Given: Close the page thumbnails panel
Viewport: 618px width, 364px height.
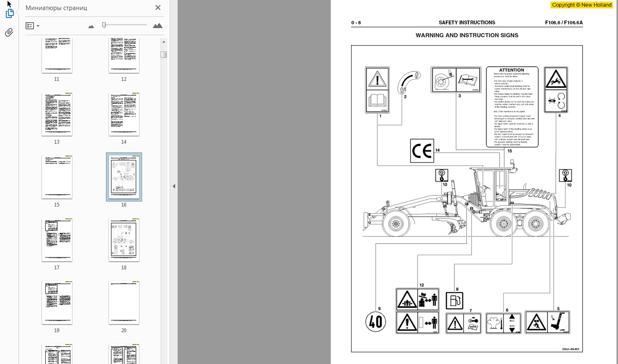Looking at the screenshot, I should tap(158, 8).
